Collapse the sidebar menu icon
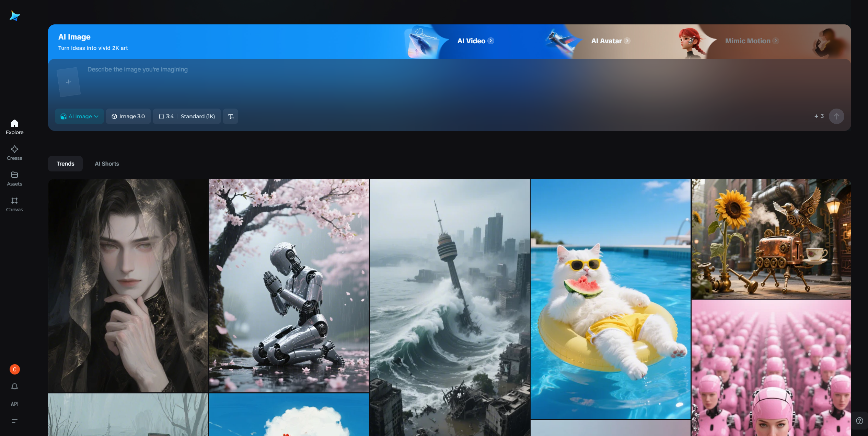Viewport: 868px width, 436px height. (14, 421)
